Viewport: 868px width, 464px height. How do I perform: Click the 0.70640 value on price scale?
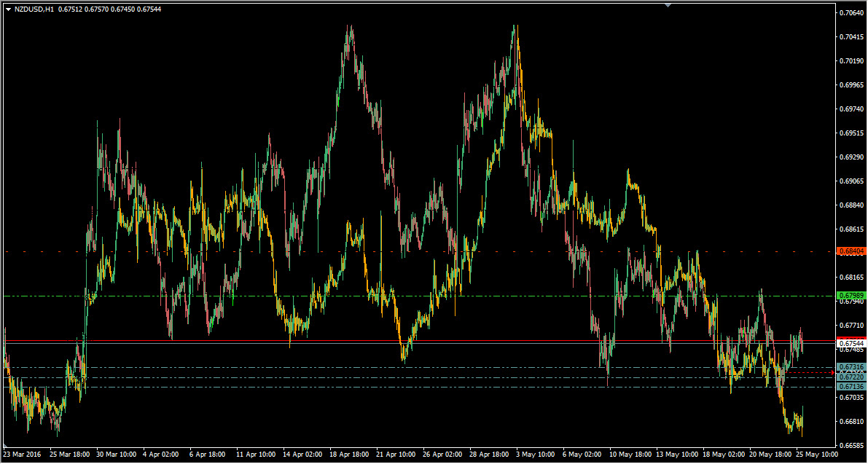(x=851, y=13)
